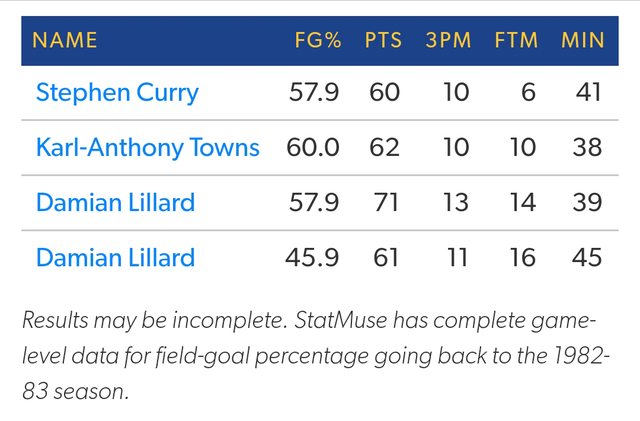Click the PTS column header
Image resolution: width=640 pixels, height=421 pixels.
tap(382, 41)
